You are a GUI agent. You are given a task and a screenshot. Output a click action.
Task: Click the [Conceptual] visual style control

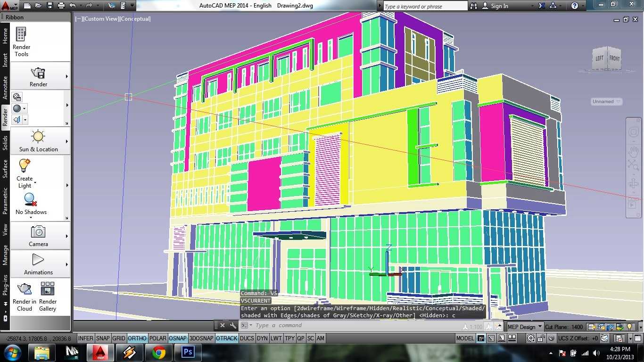coord(135,19)
